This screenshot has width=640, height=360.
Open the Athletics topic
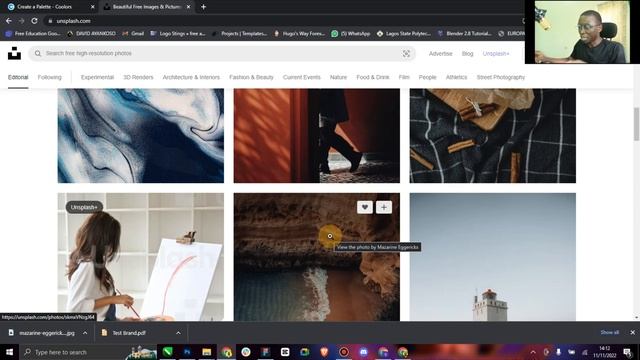456,77
